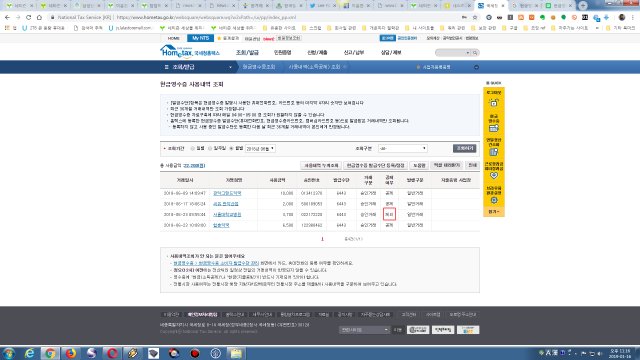Click the dark 조회하기 search button
640x360 pixels.
point(464,149)
